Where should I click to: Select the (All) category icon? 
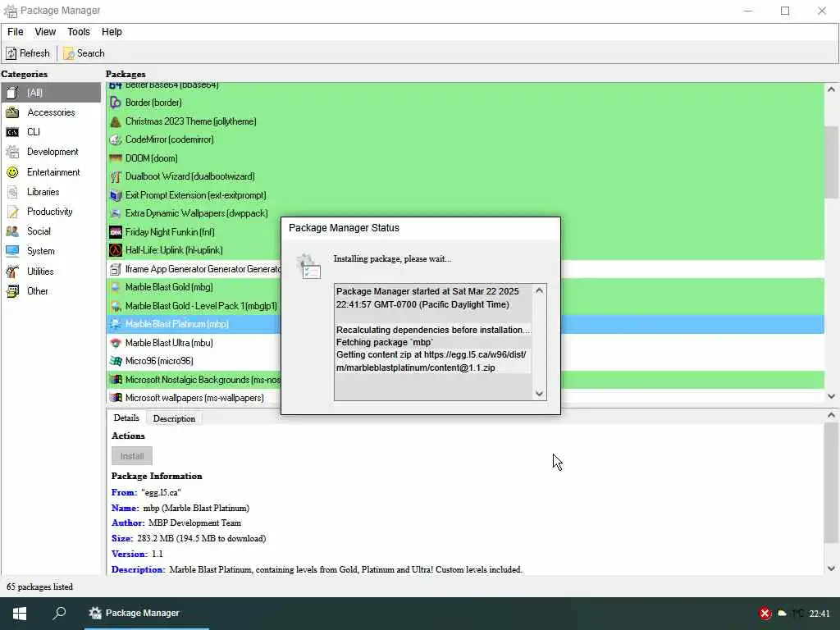(x=12, y=93)
